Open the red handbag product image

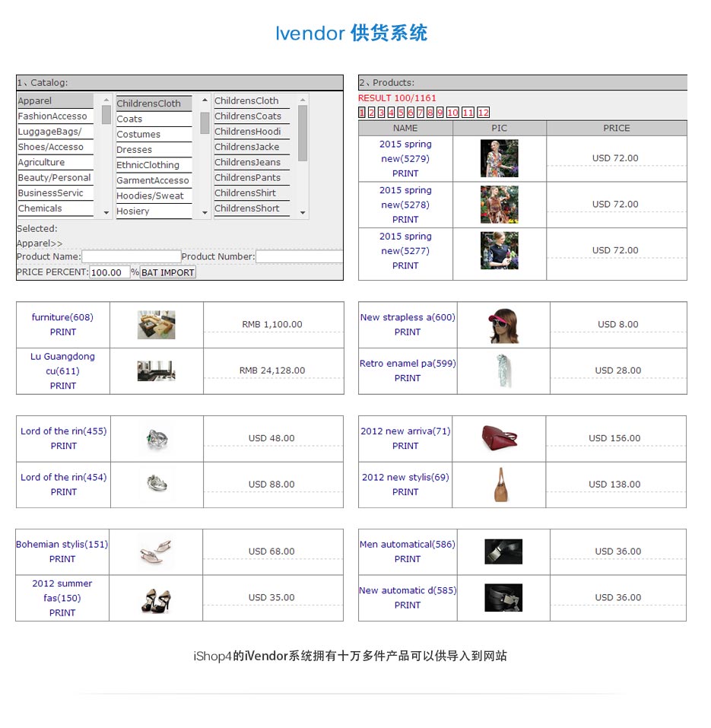pos(500,438)
